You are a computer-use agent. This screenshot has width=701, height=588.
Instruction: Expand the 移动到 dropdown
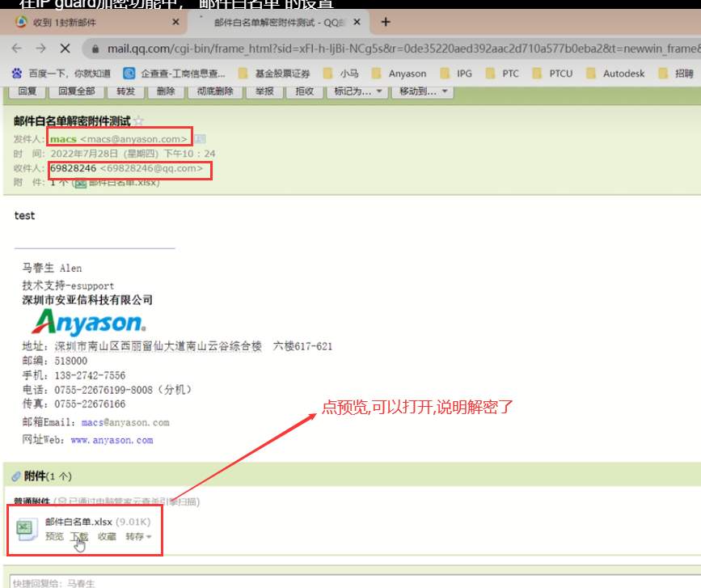pyautogui.click(x=420, y=91)
